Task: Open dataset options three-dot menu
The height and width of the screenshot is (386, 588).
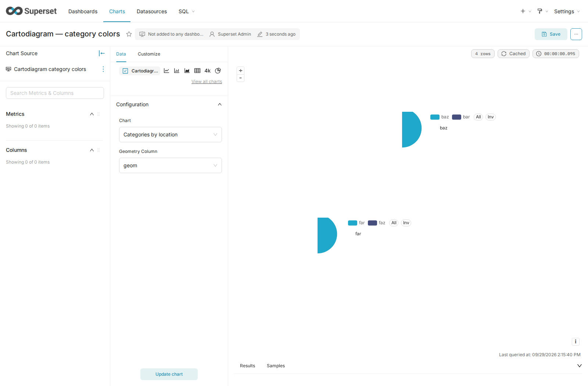Action: 103,69
